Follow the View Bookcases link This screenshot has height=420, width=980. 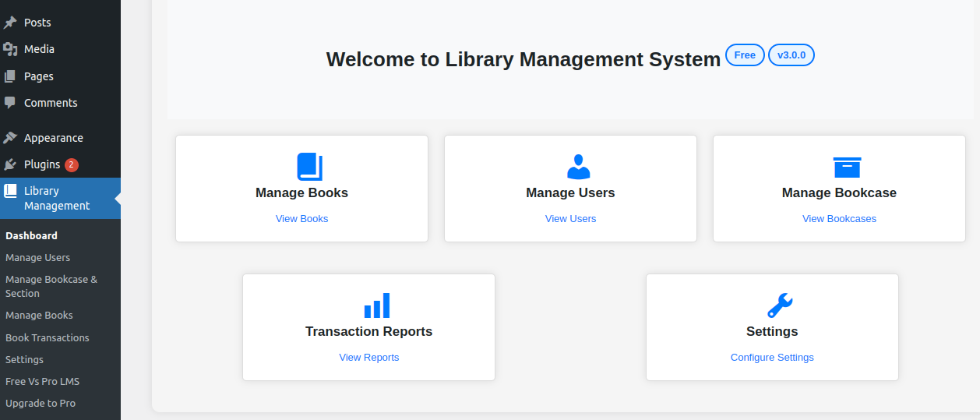click(x=839, y=218)
